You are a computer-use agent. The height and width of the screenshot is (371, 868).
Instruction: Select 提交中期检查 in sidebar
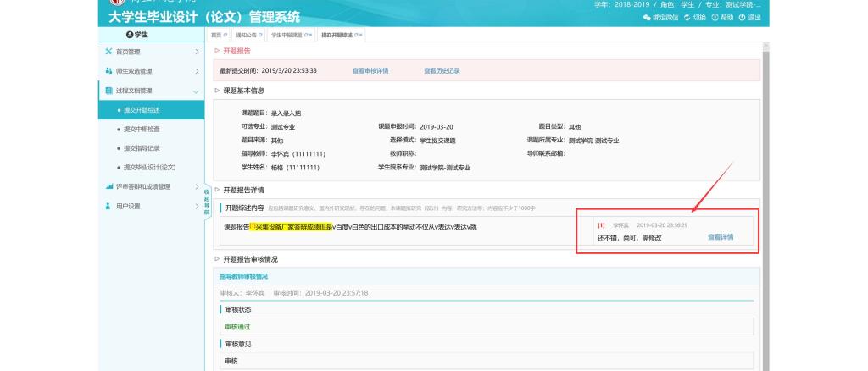[142, 129]
